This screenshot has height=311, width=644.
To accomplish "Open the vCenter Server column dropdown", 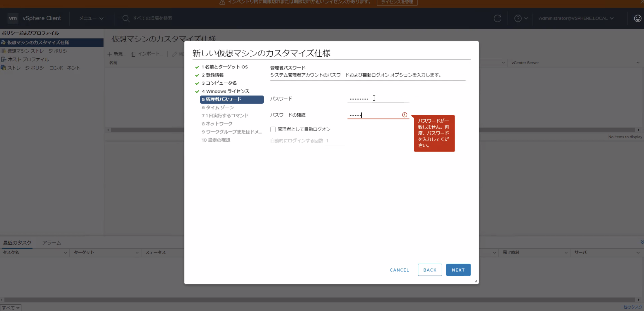I will pos(637,63).
